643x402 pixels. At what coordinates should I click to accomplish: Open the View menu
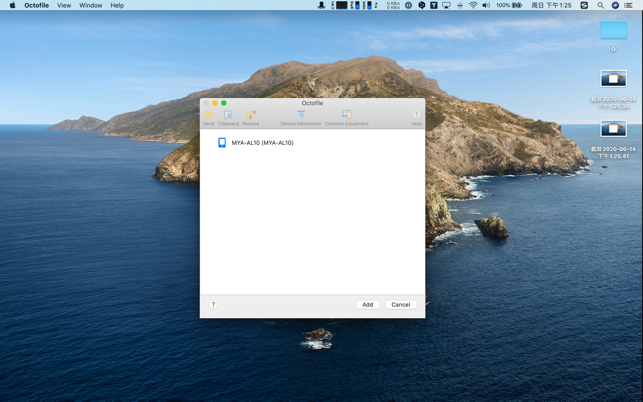pyautogui.click(x=64, y=5)
